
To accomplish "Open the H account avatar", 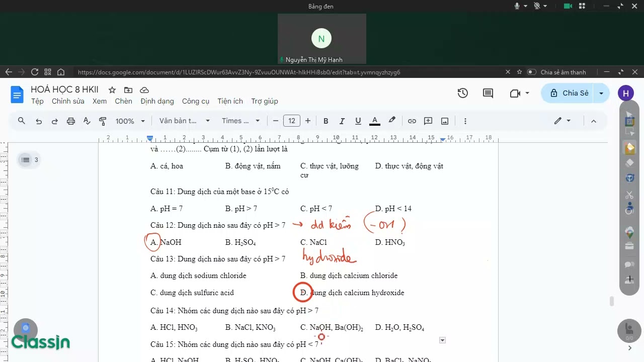I will coord(625,93).
